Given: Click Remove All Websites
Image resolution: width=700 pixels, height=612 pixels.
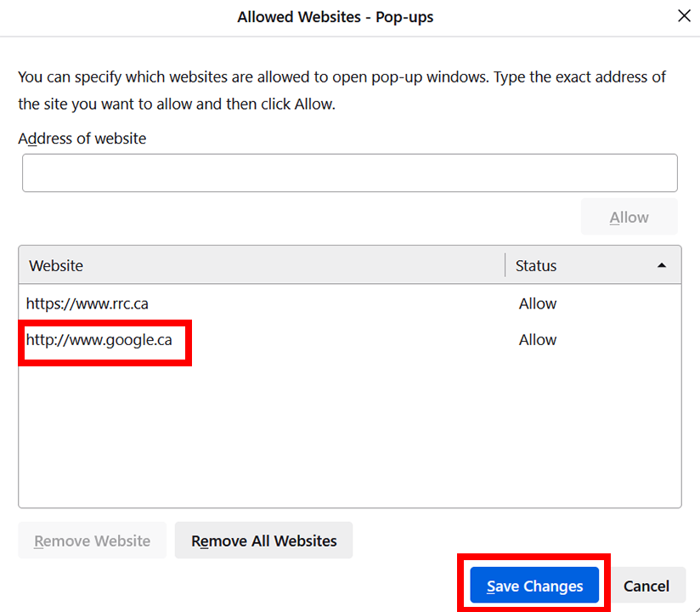Looking at the screenshot, I should 263,541.
